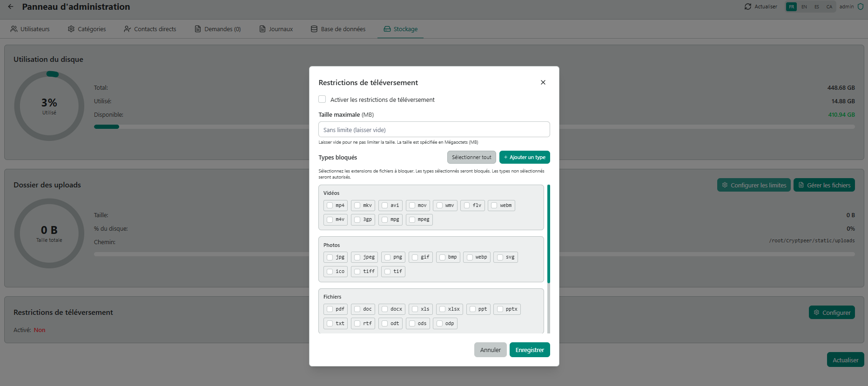Open the Demandes (0) tab
868x386 pixels.
click(x=218, y=29)
